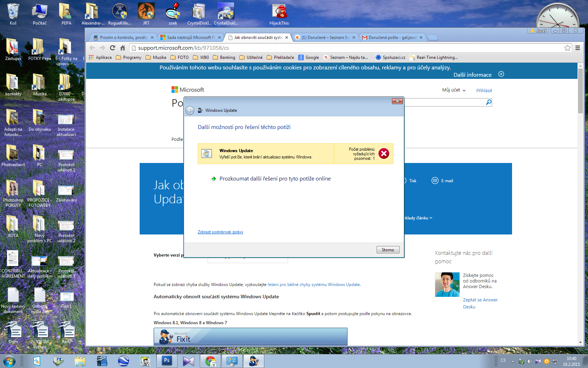Open Google Earth from the taskbar
Screen dimensions: 588x368
point(124,361)
